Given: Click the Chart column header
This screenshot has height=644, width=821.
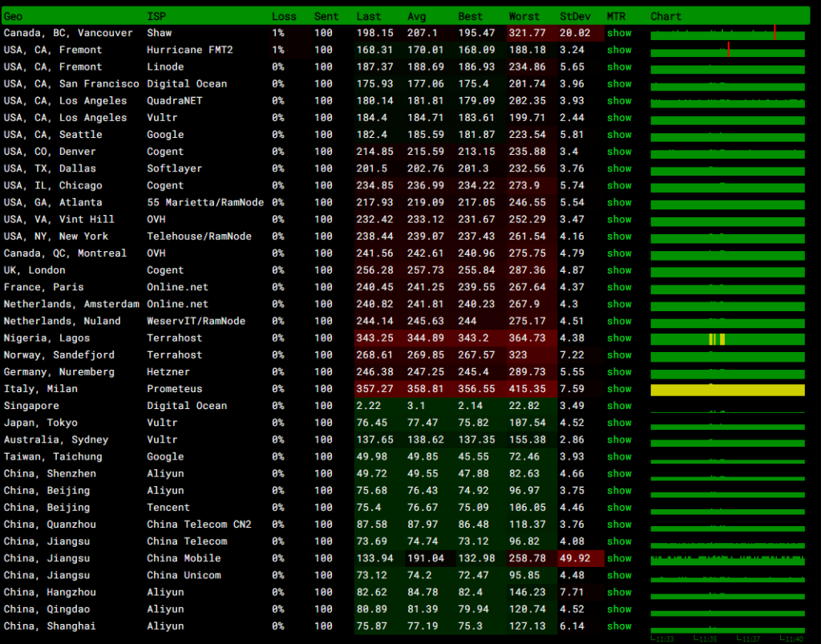Looking at the screenshot, I should coord(666,16).
